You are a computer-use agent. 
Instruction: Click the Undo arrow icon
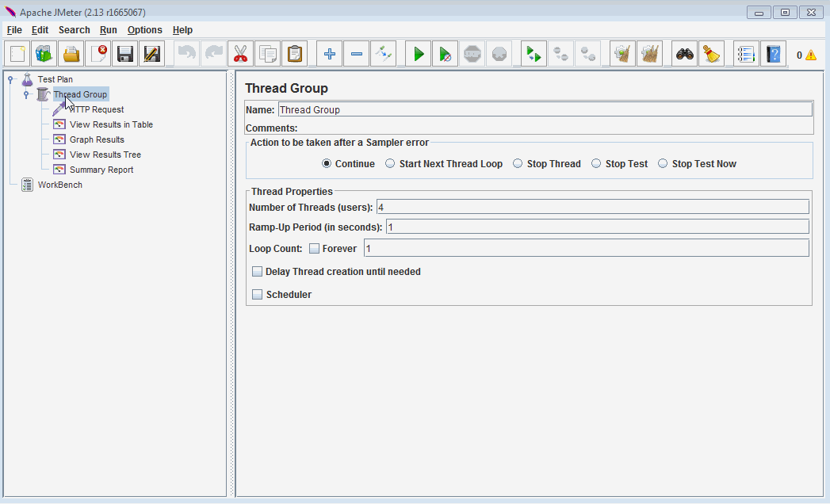coord(187,54)
